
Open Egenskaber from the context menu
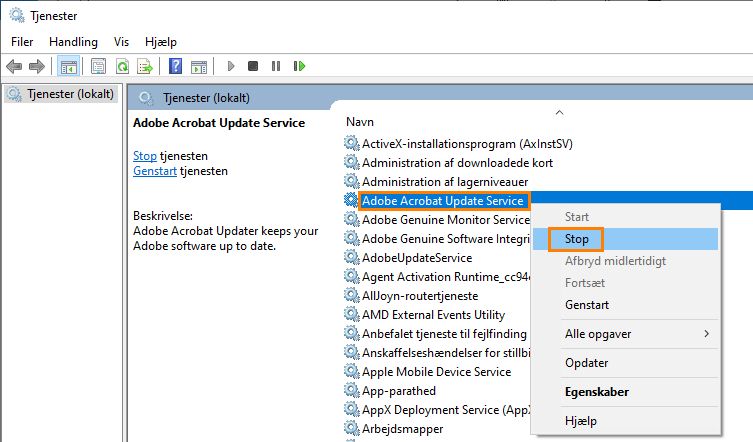625,392
